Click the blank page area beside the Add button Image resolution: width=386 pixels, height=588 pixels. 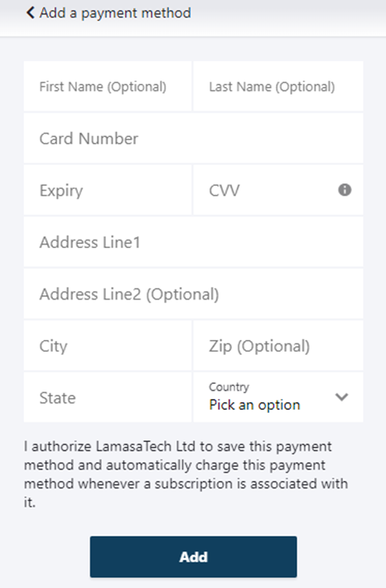point(340,556)
